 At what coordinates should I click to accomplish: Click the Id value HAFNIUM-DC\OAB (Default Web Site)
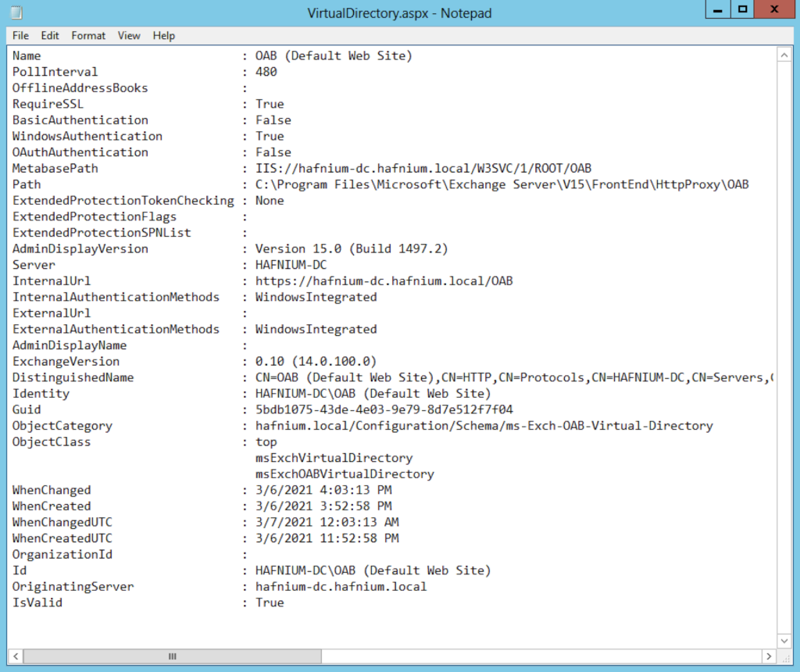(373, 570)
